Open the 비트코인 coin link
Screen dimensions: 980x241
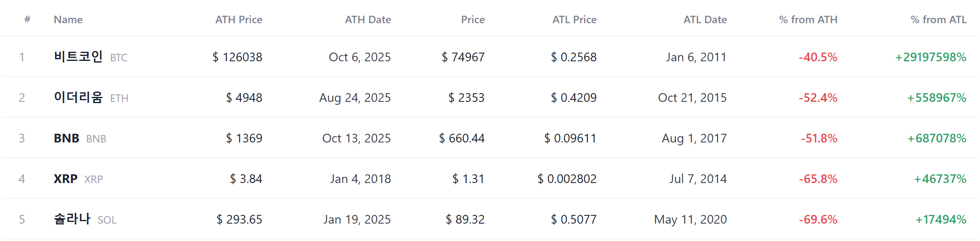tap(78, 56)
